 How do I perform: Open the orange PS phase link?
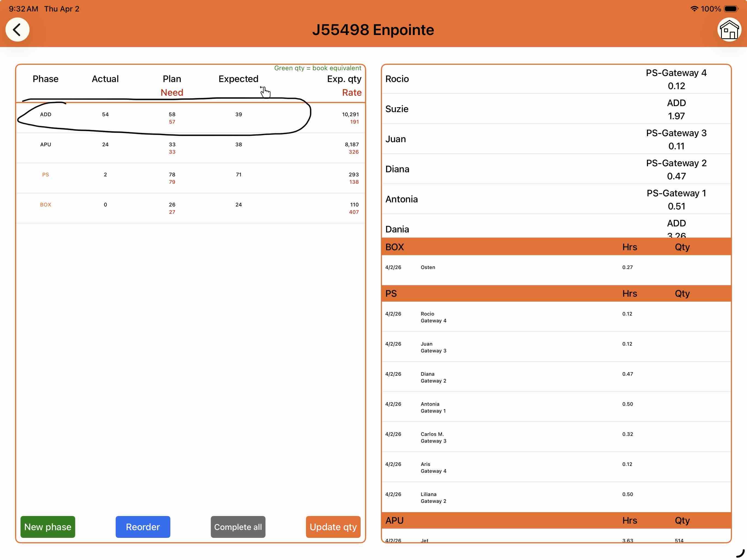coord(46,175)
